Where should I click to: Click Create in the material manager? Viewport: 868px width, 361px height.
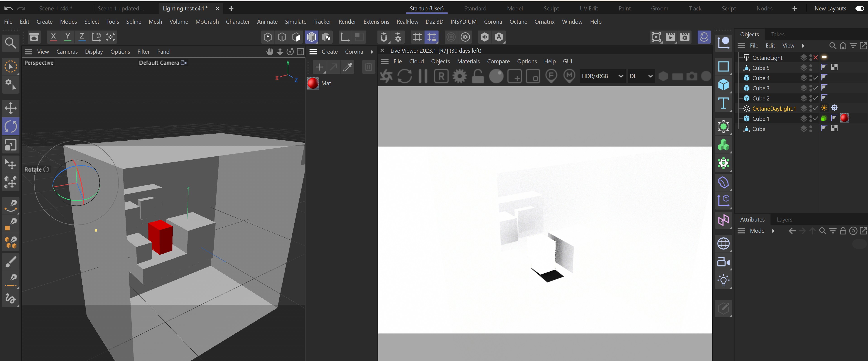[329, 52]
